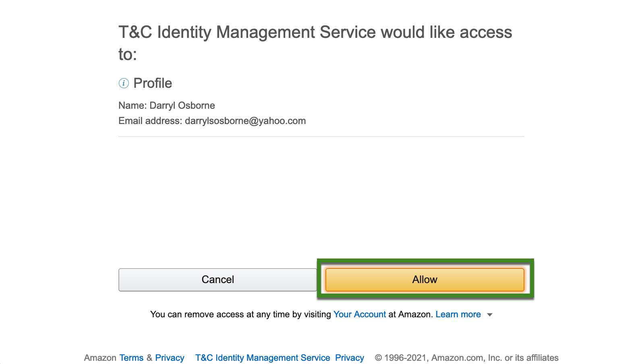Open the Amazon Terms link in footer
The width and height of the screenshot is (642, 364).
(131, 358)
